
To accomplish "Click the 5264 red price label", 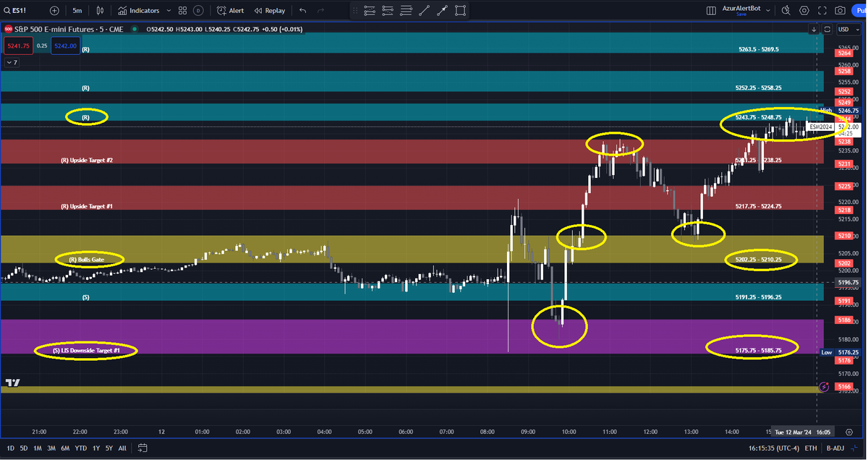I will point(844,54).
